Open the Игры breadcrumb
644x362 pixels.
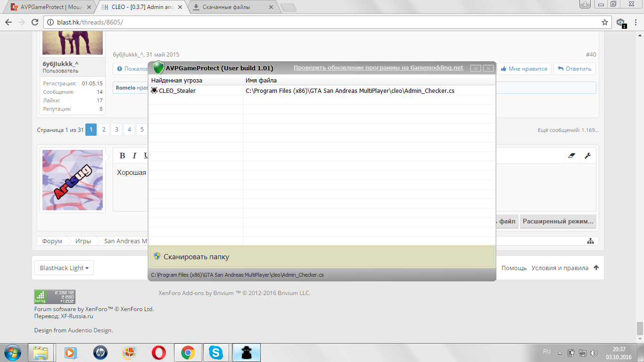pyautogui.click(x=83, y=241)
